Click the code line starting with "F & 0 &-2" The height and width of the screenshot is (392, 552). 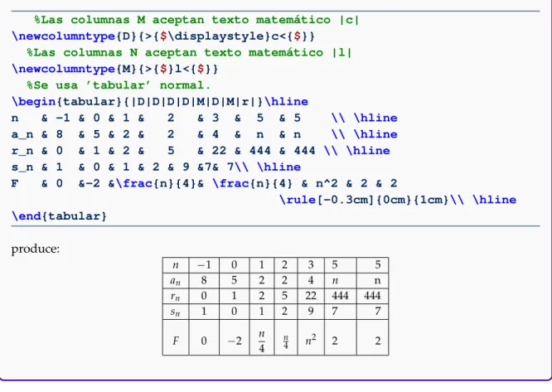[204, 183]
